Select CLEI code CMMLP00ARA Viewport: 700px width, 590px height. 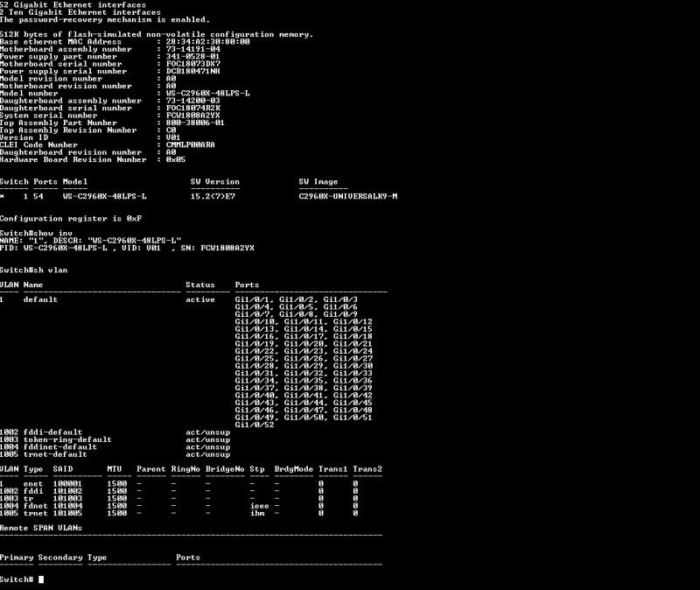(190, 144)
